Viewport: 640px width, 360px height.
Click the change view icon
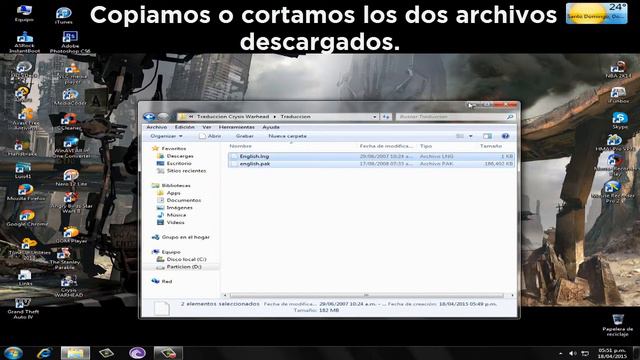pyautogui.click(x=460, y=136)
